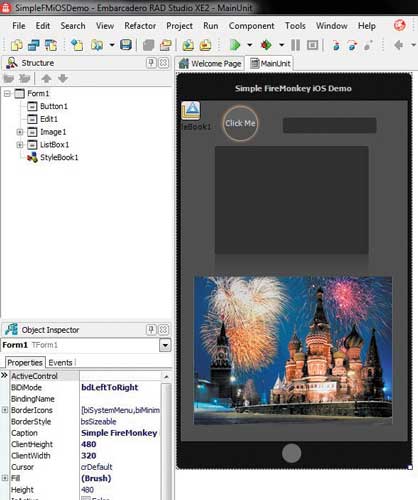Click the Back navigation arrow icon
Screen dimensions: 418x500
tap(398, 45)
